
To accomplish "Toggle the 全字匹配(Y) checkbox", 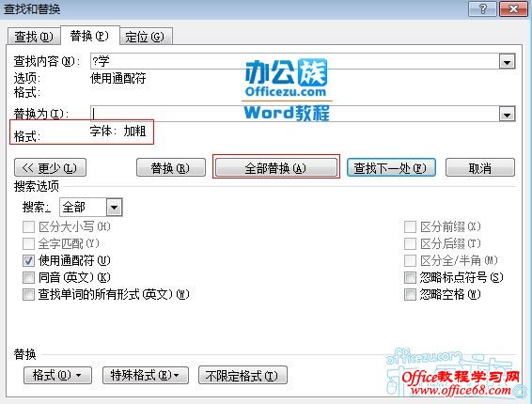I will pyautogui.click(x=28, y=243).
